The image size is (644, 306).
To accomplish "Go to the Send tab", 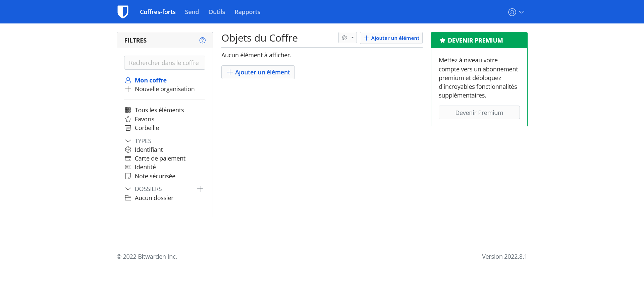I will [192, 12].
